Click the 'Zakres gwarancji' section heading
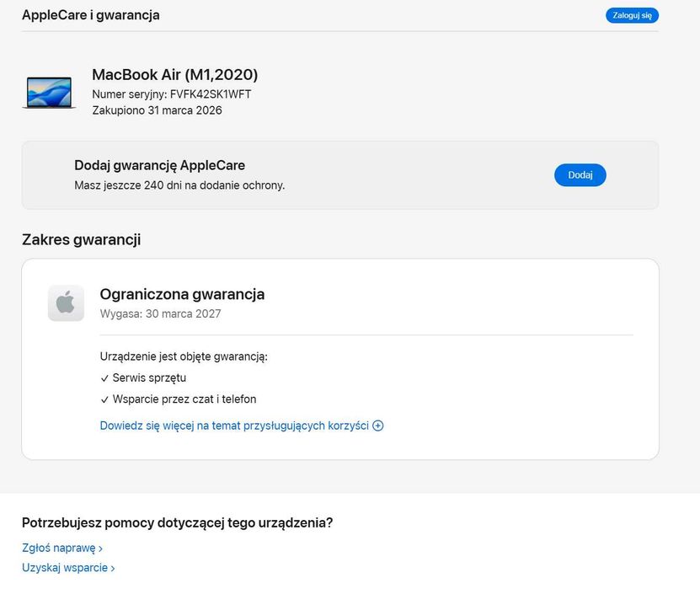This screenshot has width=700, height=589. pos(81,240)
